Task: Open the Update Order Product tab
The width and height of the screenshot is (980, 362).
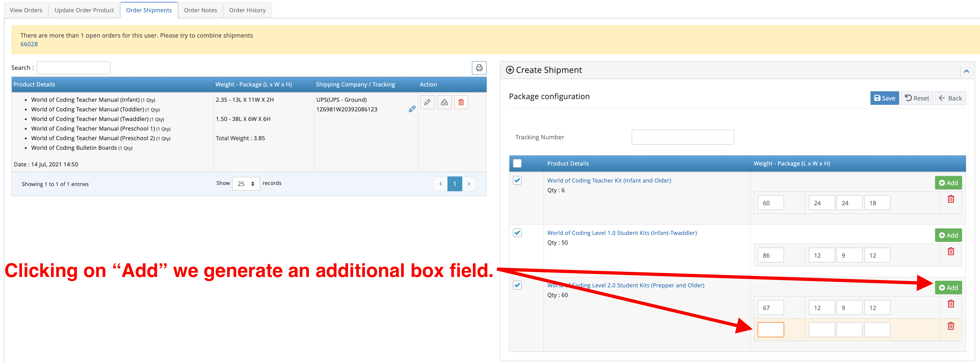Action: pos(84,10)
